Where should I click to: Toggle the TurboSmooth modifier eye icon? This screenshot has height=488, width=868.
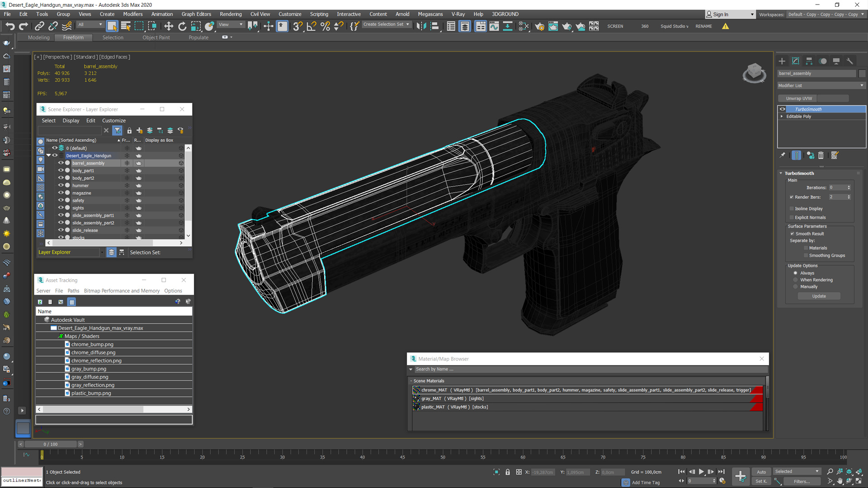(783, 109)
